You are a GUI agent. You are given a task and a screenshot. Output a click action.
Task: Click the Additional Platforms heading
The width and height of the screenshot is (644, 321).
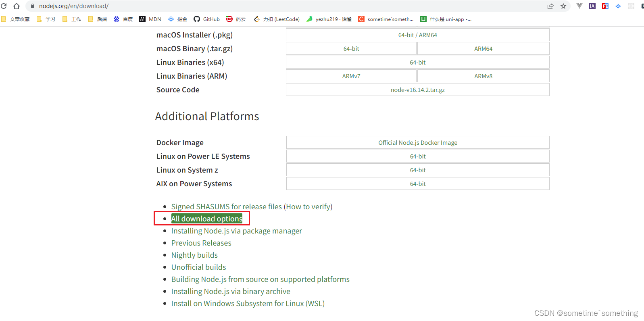(x=207, y=117)
